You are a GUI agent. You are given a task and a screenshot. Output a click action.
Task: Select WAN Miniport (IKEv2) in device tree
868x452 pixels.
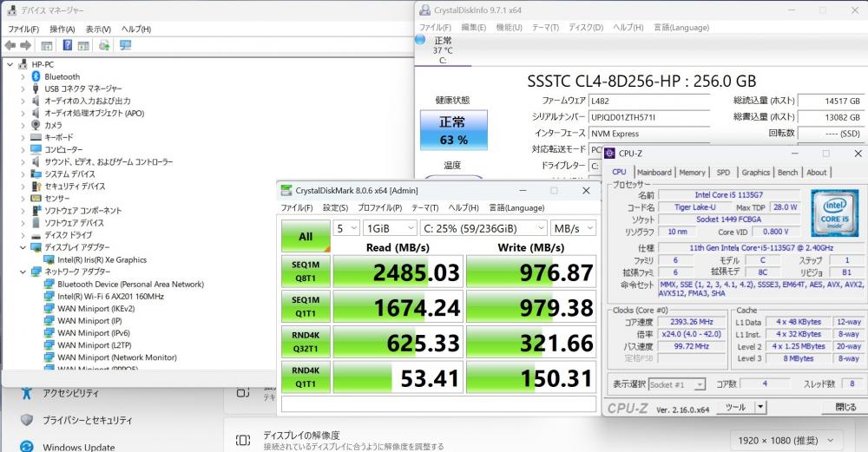click(x=95, y=308)
